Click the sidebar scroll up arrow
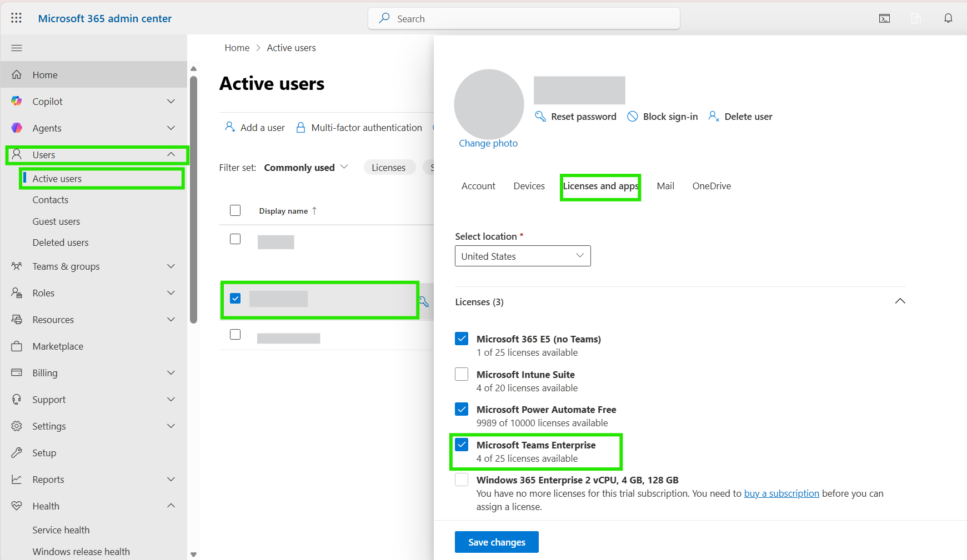This screenshot has height=560, width=967. pos(193,69)
